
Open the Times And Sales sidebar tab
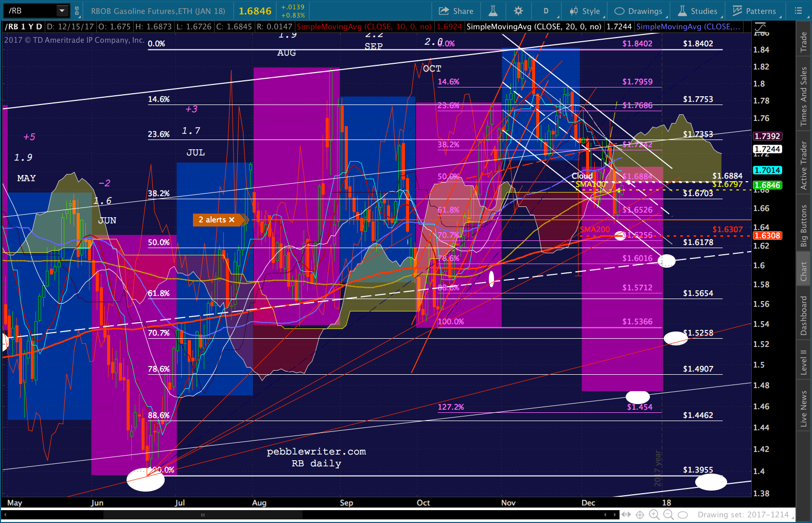click(x=804, y=96)
